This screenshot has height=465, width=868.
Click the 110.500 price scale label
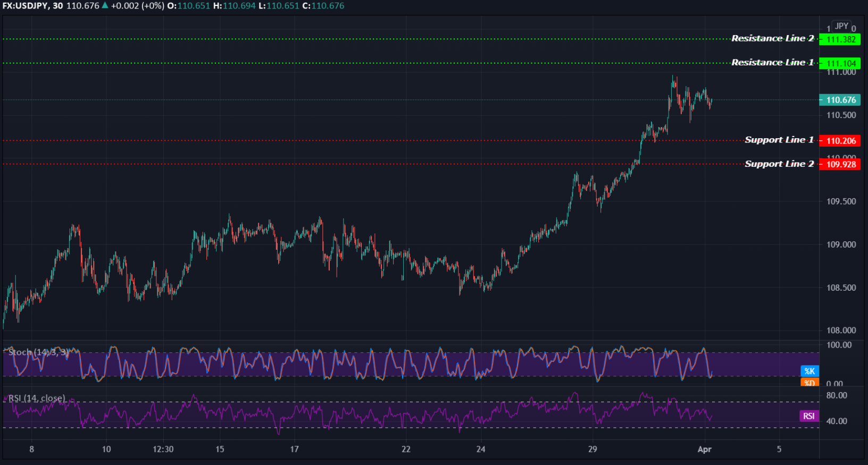(841, 115)
